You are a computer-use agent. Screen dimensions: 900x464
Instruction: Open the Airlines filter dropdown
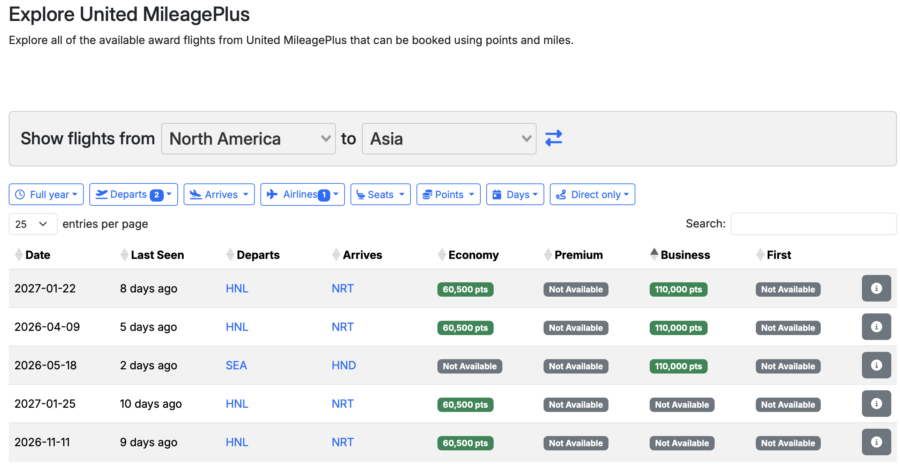tap(302, 195)
